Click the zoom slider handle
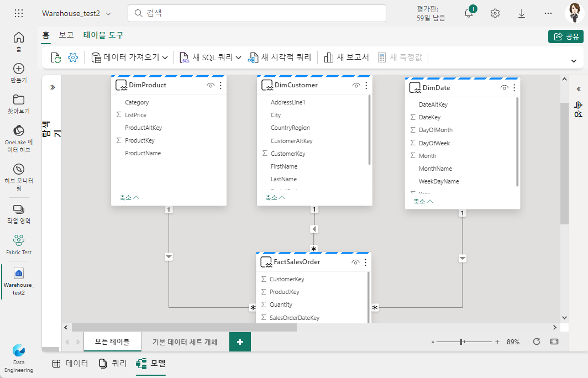Image resolution: width=588 pixels, height=378 pixels. [461, 342]
